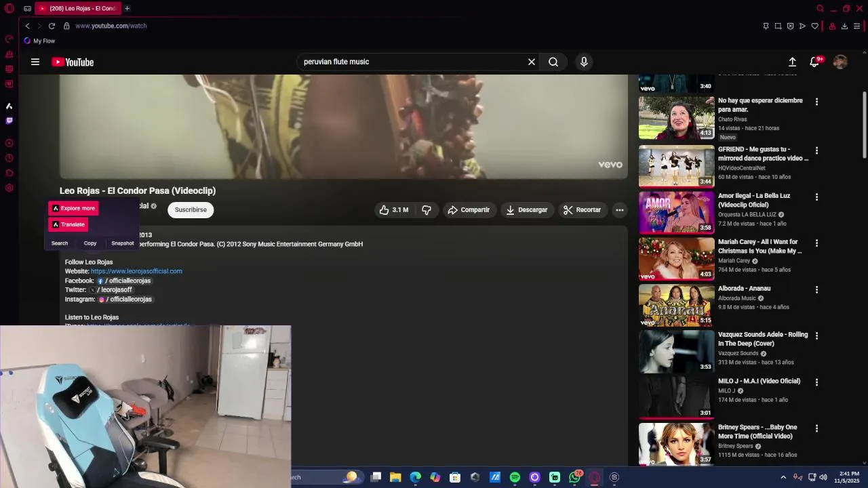Open the sidebar History clock icon

pos(9,158)
